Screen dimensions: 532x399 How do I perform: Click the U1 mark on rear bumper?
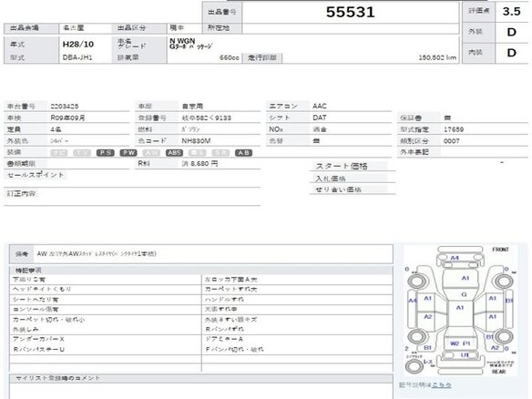coord(465,355)
